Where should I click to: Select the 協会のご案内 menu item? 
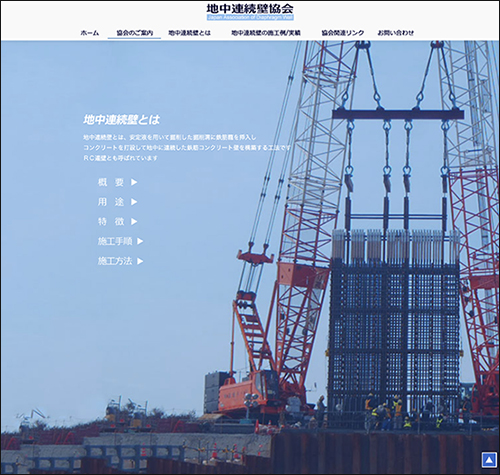(x=135, y=33)
